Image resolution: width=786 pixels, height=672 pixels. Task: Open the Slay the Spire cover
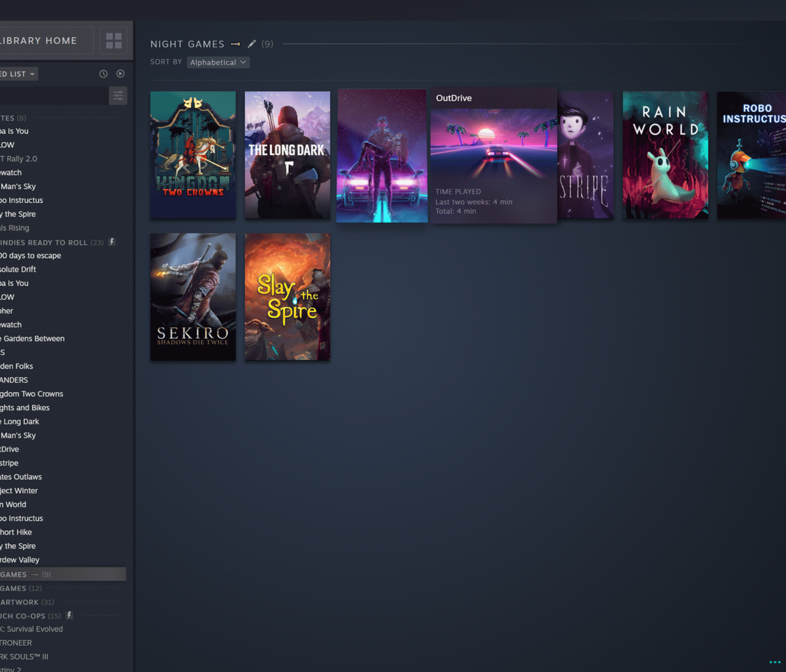(287, 297)
